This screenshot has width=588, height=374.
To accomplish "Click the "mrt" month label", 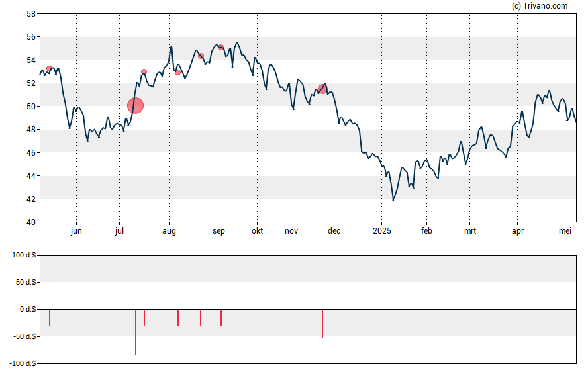I will pyautogui.click(x=470, y=231).
